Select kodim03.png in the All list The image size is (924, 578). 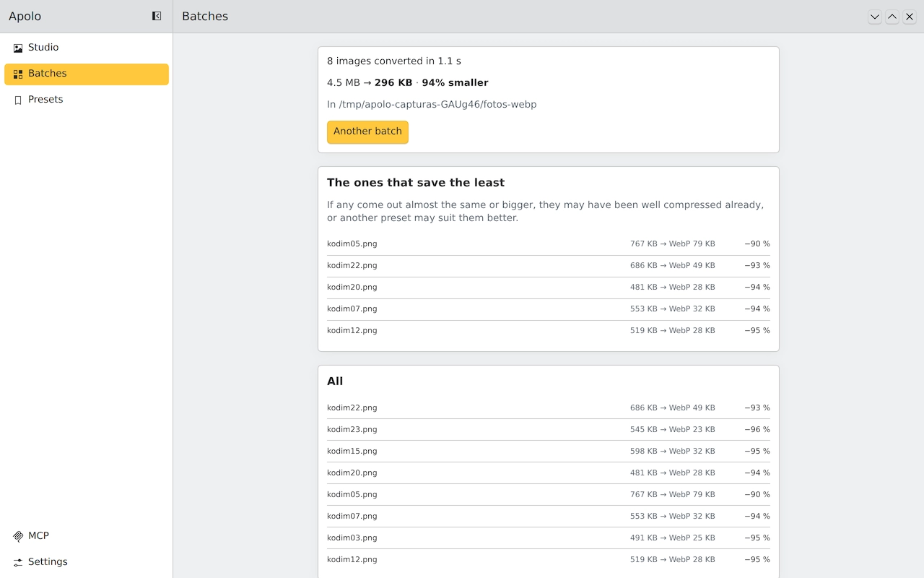click(549, 538)
